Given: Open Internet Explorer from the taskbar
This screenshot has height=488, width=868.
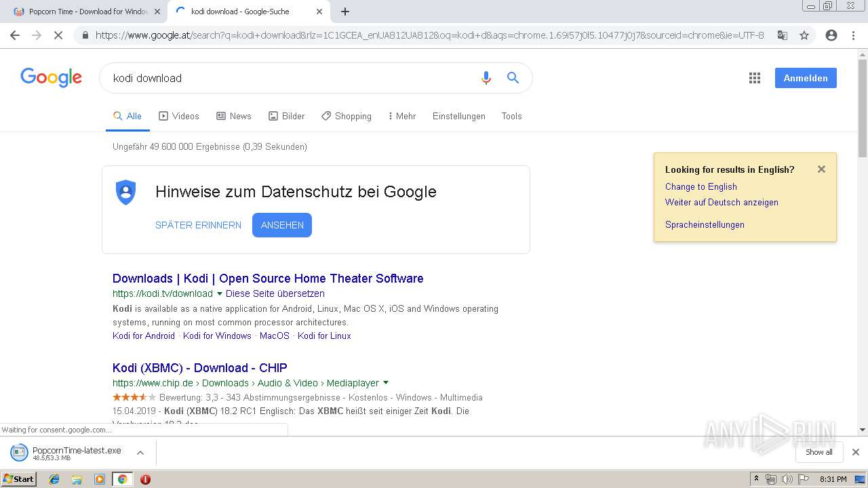Looking at the screenshot, I should [54, 479].
